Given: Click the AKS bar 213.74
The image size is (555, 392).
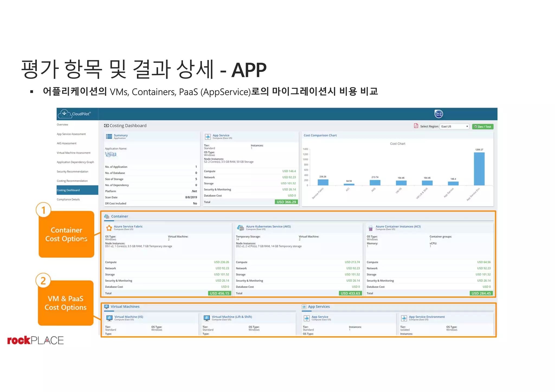Looking at the screenshot, I should click(375, 183).
